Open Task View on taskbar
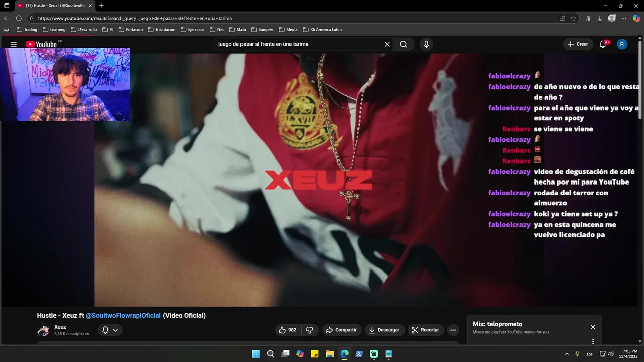The height and width of the screenshot is (362, 644). click(x=285, y=354)
